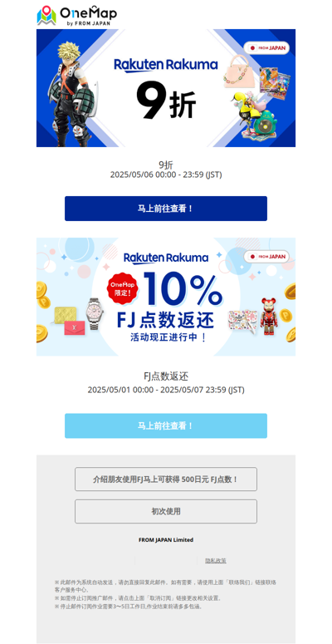The image size is (332, 644).
Task: Click the OneMap map pin logo icon
Action: [46, 15]
